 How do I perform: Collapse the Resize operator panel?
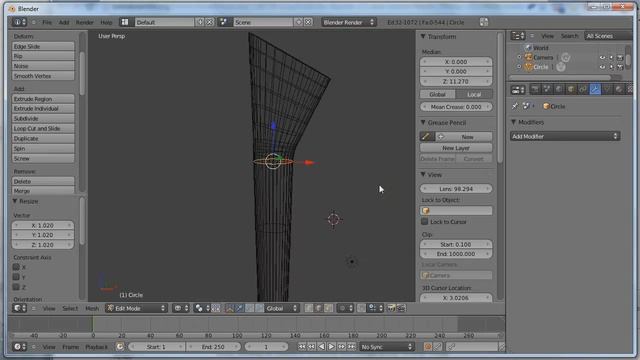pos(15,201)
